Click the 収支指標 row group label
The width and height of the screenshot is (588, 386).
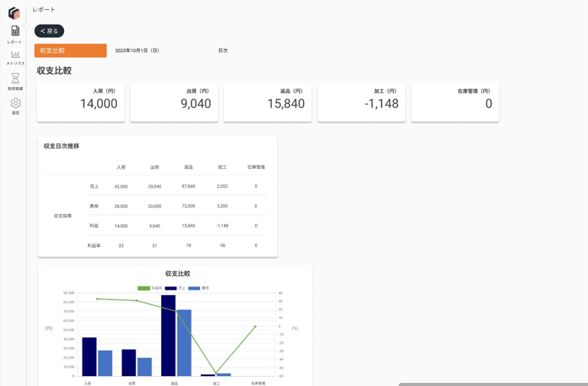click(x=63, y=216)
